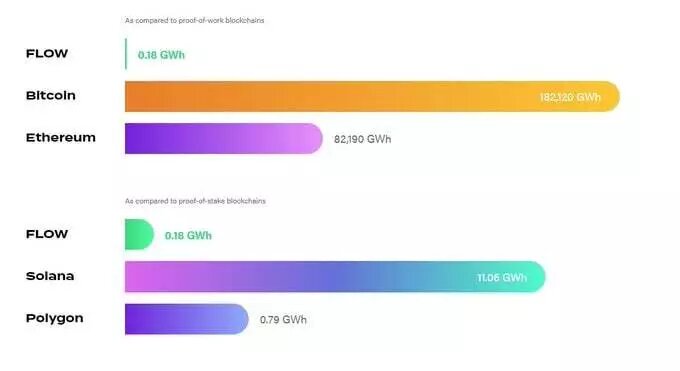Viewport: 680px width, 371px height.
Task: Click the lower FLOW label
Action: (47, 234)
